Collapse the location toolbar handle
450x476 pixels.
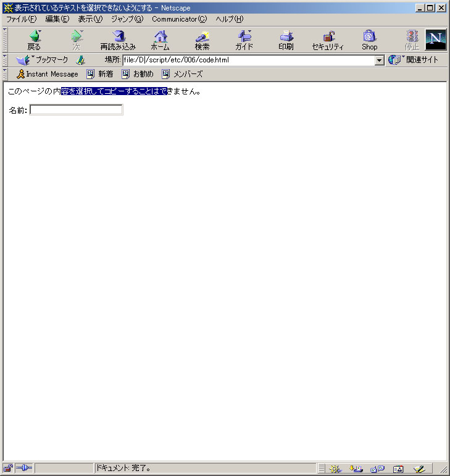5,60
